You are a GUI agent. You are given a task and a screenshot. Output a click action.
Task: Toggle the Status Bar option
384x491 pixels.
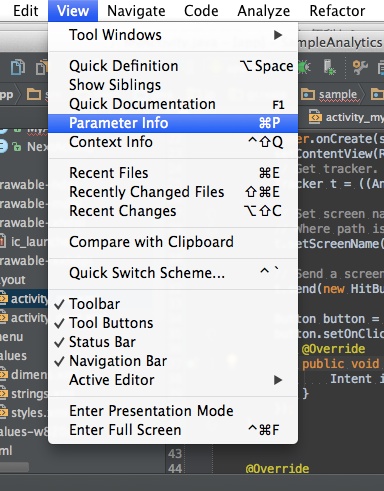point(173,342)
